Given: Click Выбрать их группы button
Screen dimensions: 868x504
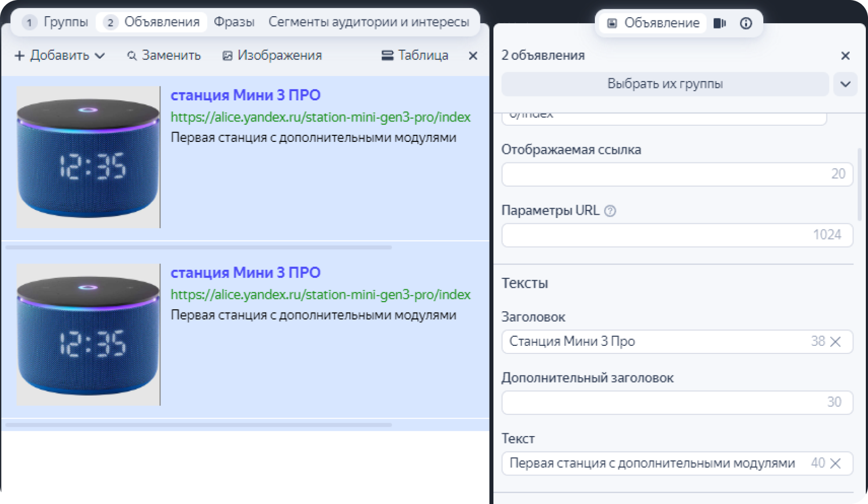Looking at the screenshot, I should [665, 84].
